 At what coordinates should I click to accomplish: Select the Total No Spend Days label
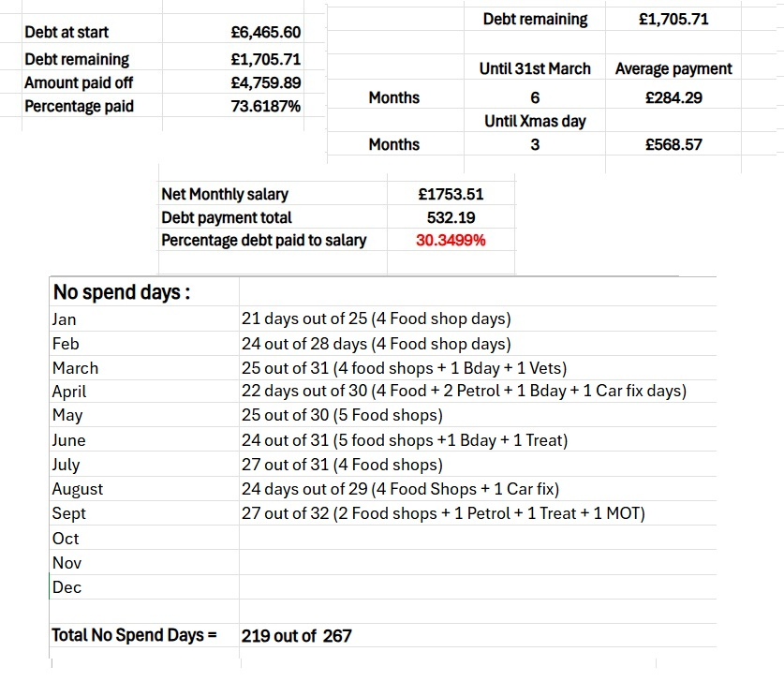(x=134, y=635)
